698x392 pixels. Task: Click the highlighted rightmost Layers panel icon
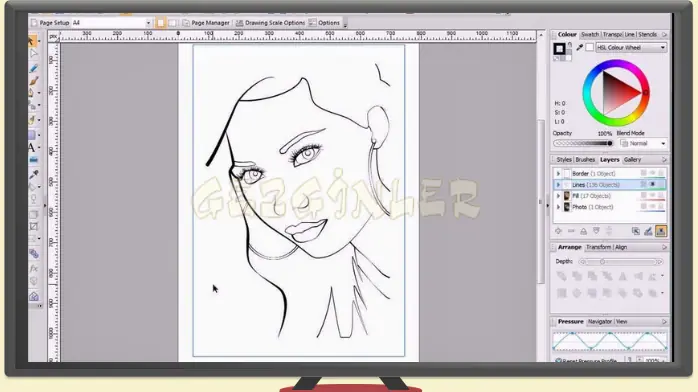[661, 231]
